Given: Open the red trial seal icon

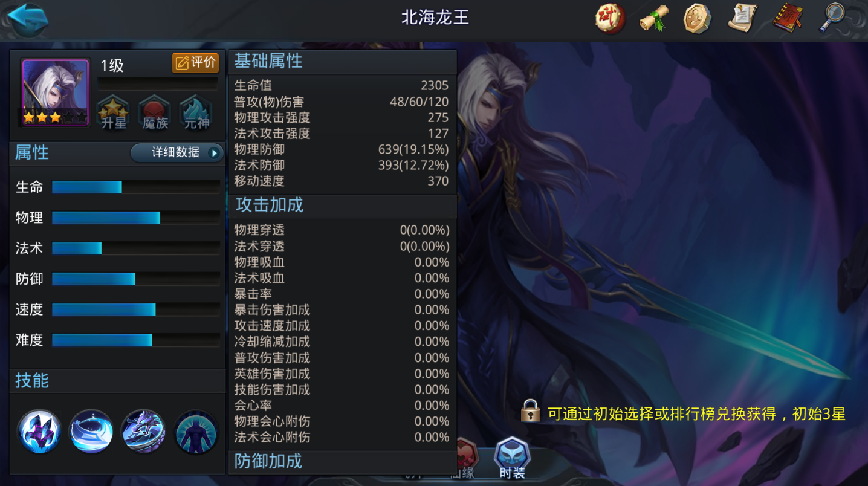Looking at the screenshot, I should click(609, 18).
